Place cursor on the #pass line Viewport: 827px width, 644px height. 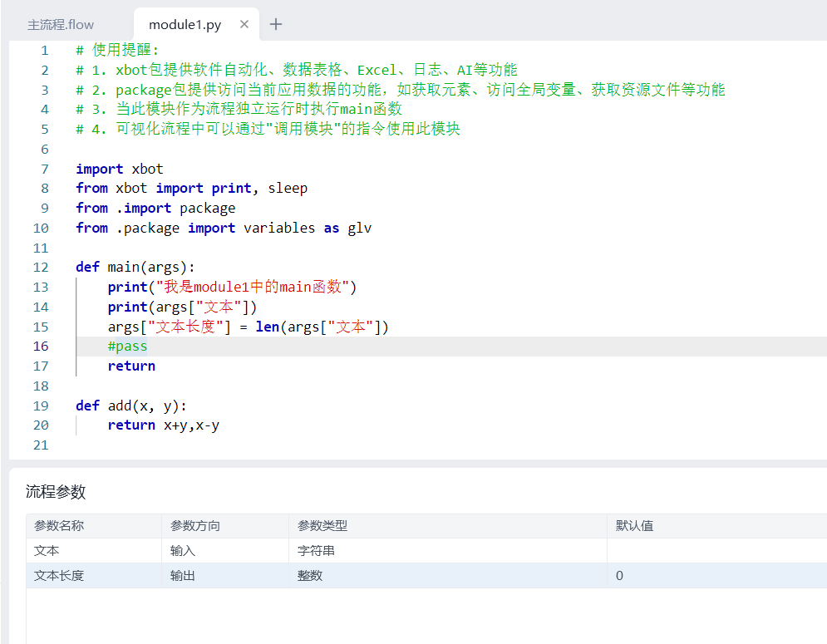click(x=127, y=347)
